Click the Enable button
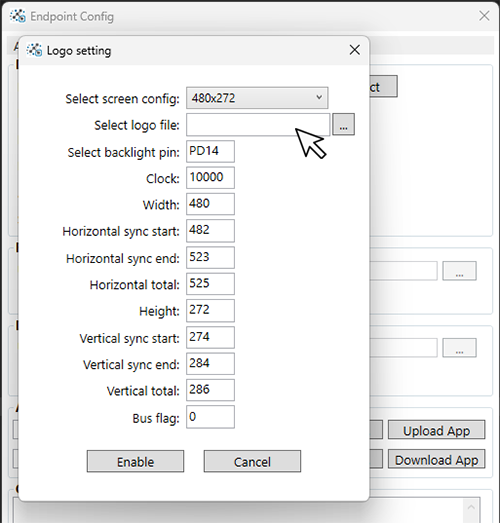 [135, 461]
